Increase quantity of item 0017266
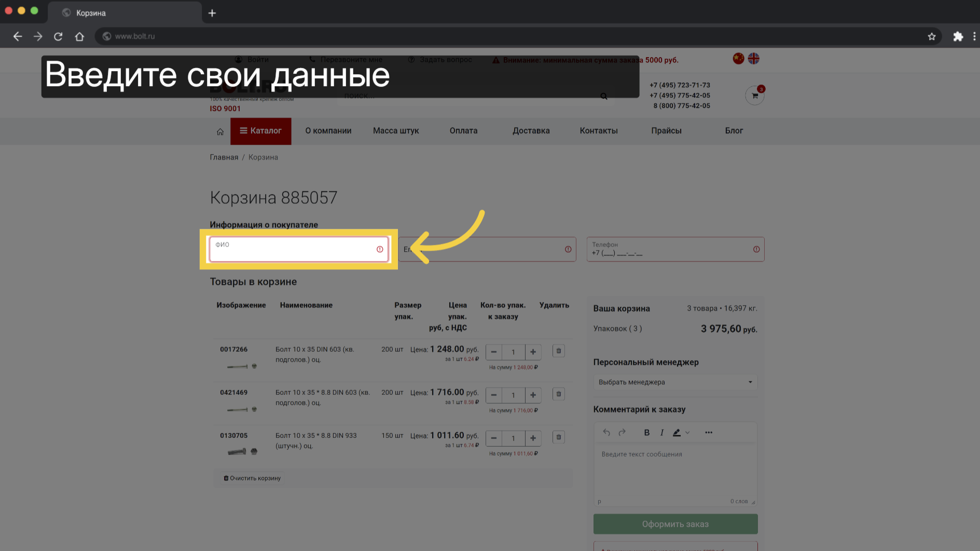 533,352
